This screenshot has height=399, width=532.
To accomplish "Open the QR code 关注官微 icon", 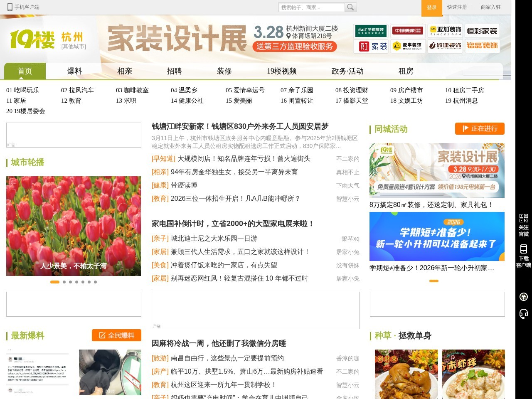I will point(523,218).
